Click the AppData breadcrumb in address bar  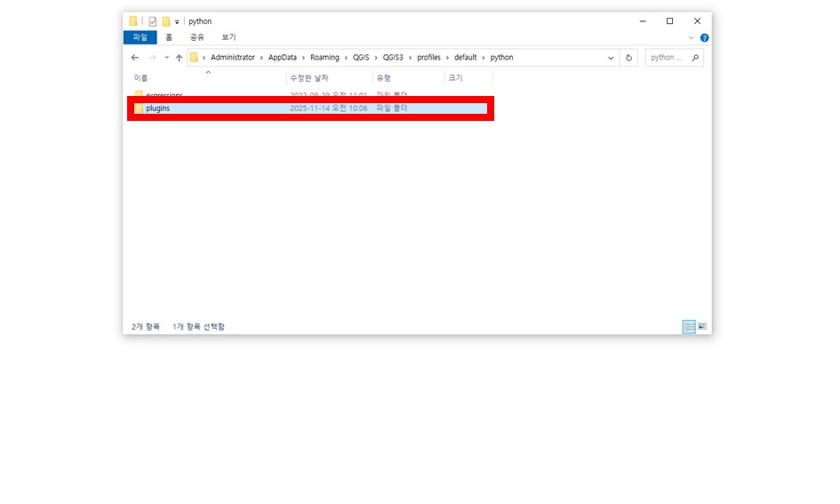[282, 58]
